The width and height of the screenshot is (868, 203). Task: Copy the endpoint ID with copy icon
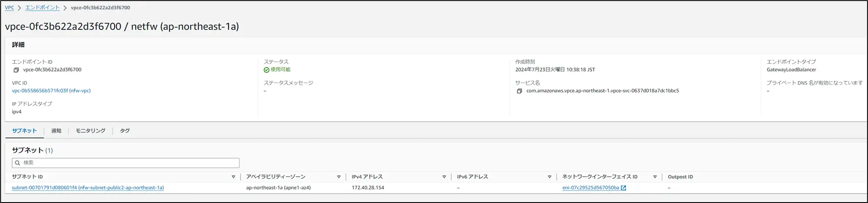pos(16,70)
